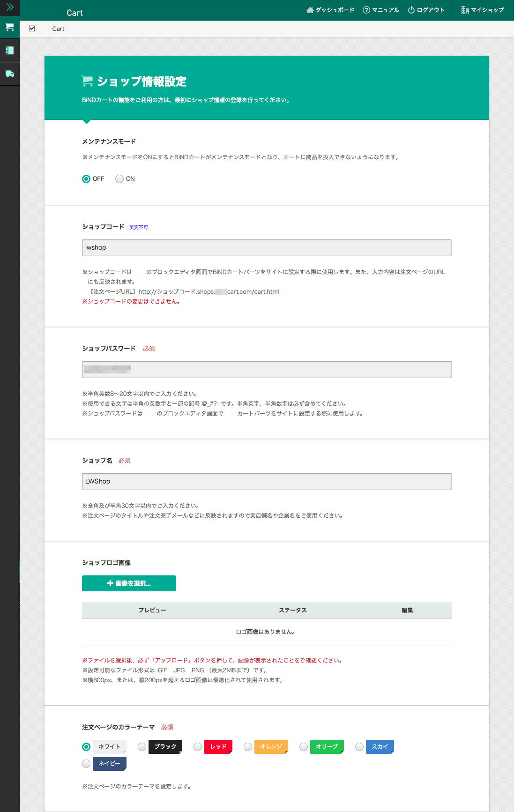514x812 pixels.
Task: Click the オリーブ color swatch
Action: 327,747
